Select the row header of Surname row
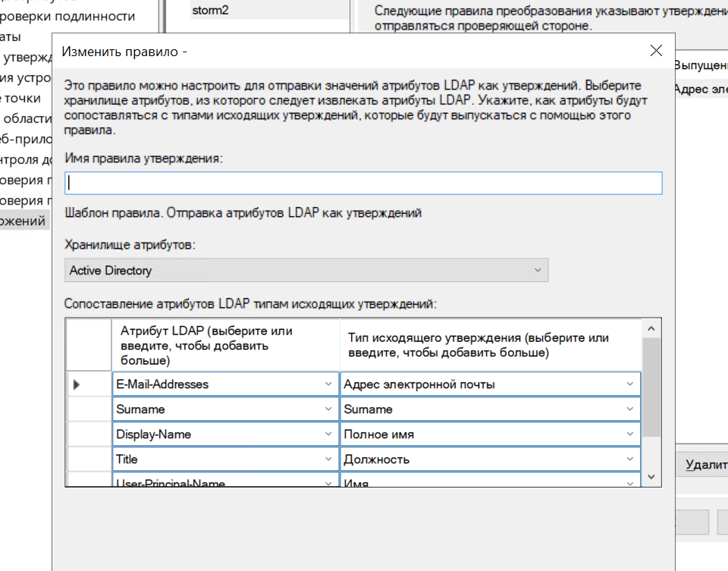The height and width of the screenshot is (571, 728). (88, 409)
